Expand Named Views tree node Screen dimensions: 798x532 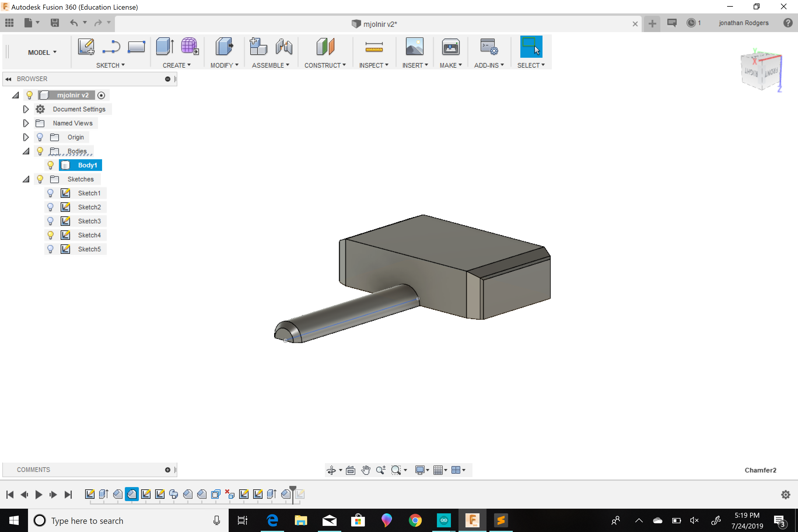[26, 123]
